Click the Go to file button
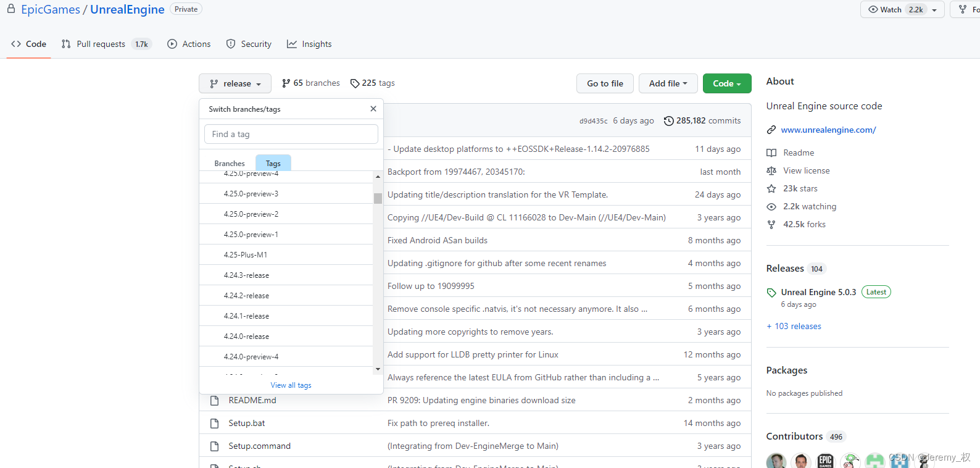 (605, 83)
